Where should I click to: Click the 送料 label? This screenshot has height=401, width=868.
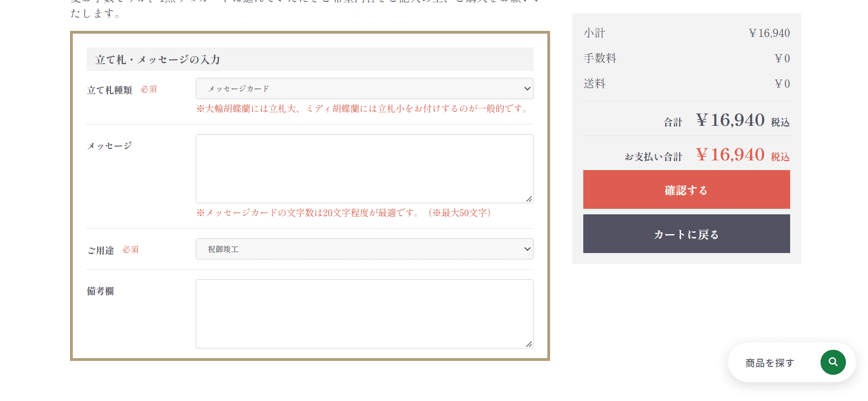[594, 83]
